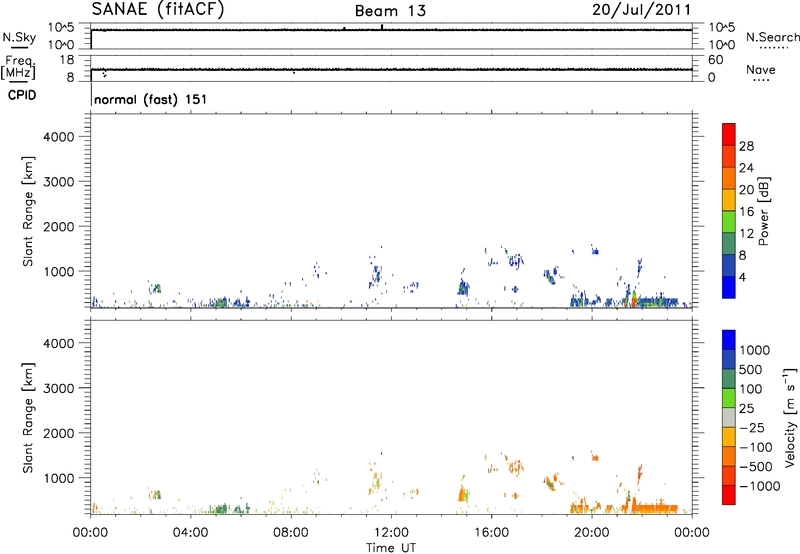Click the date '20/Jul/2011'
Screen dimensions: 800x554
pyautogui.click(x=641, y=10)
